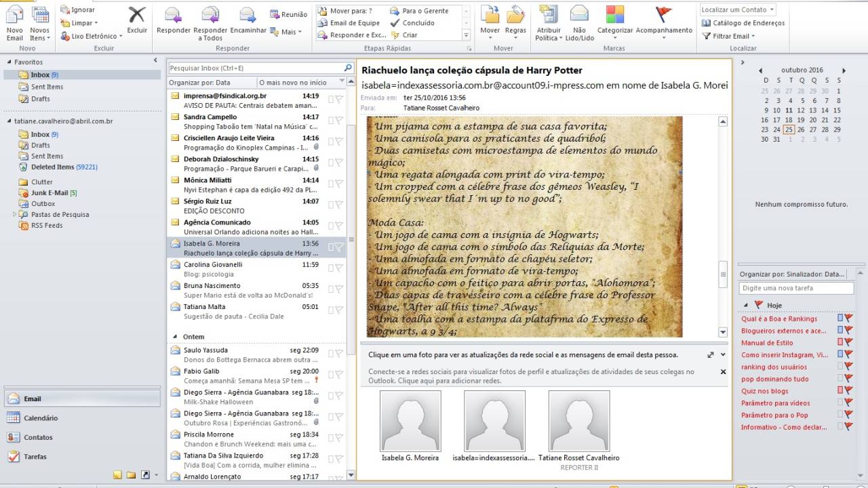Click category box for Agência Comunicado message

330,226
